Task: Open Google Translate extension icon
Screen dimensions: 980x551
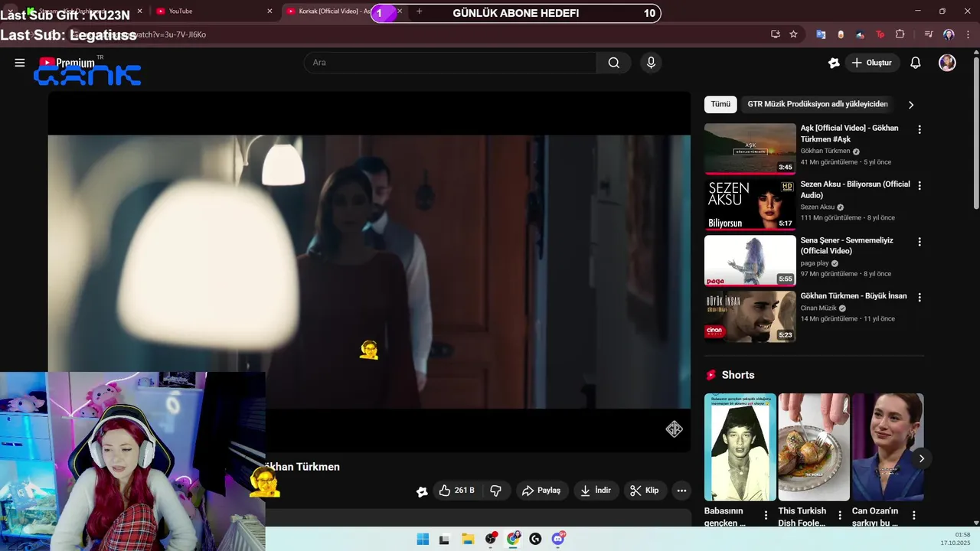Action: [821, 34]
